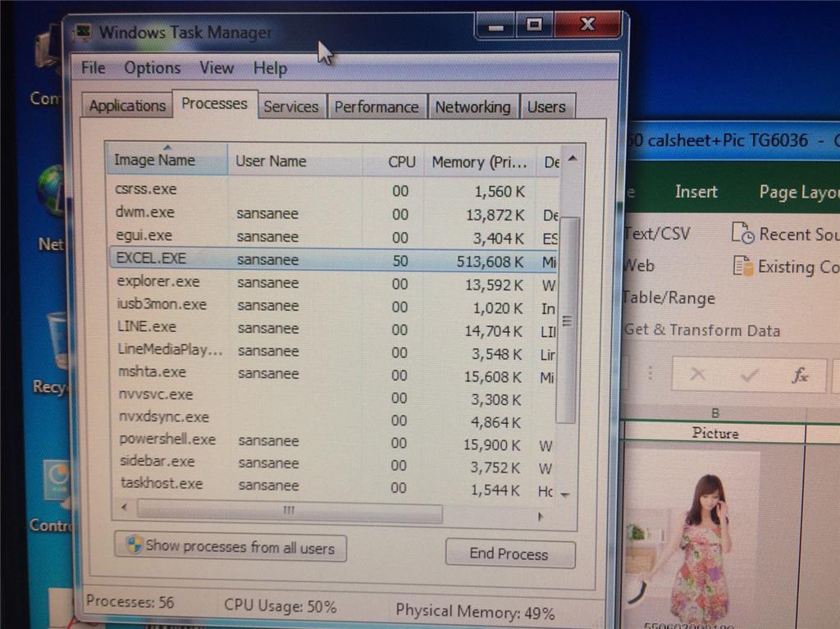Click From Table/Range in Excel ribbon
The height and width of the screenshot is (629, 840).
click(x=669, y=298)
